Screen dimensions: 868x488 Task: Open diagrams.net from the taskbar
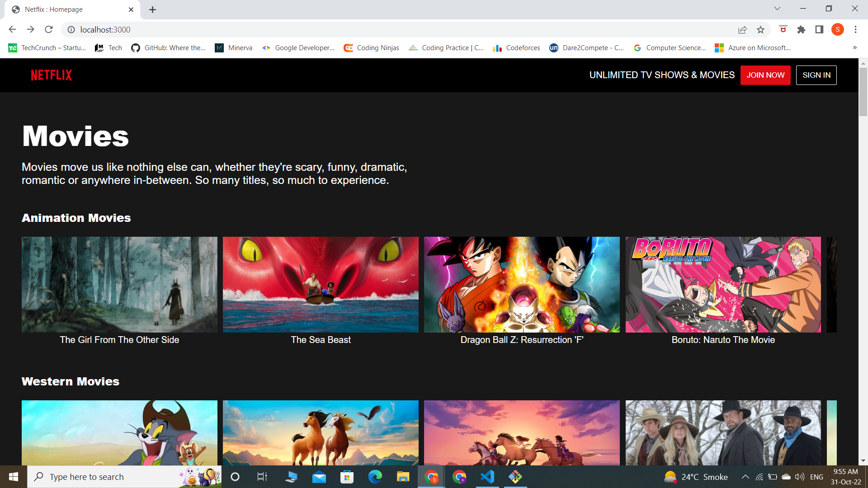pos(515,477)
